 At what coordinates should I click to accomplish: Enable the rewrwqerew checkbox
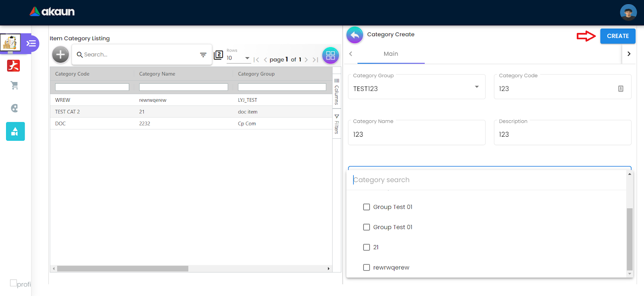pos(366,267)
